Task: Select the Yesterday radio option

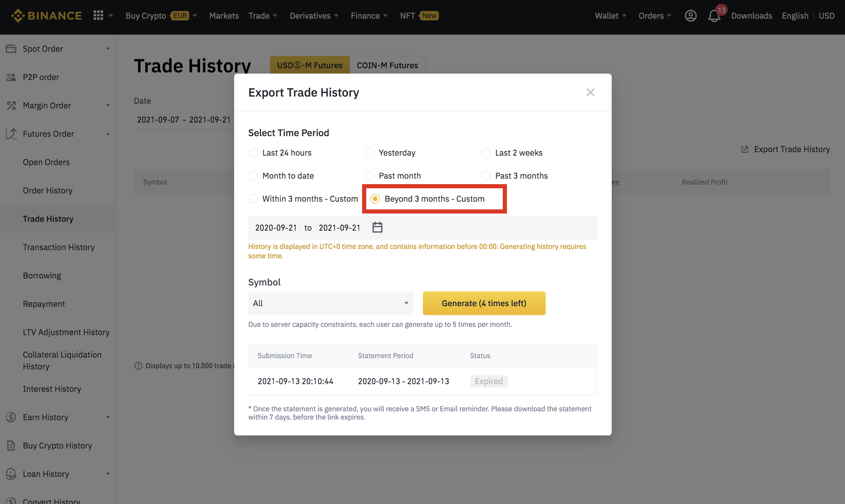Action: pos(369,153)
